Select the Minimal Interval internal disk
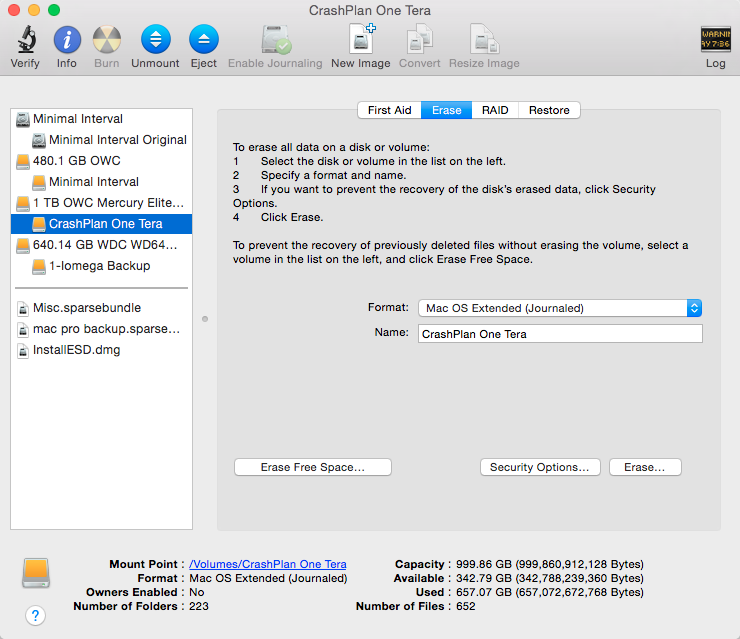Image resolution: width=740 pixels, height=639 pixels. click(101, 119)
